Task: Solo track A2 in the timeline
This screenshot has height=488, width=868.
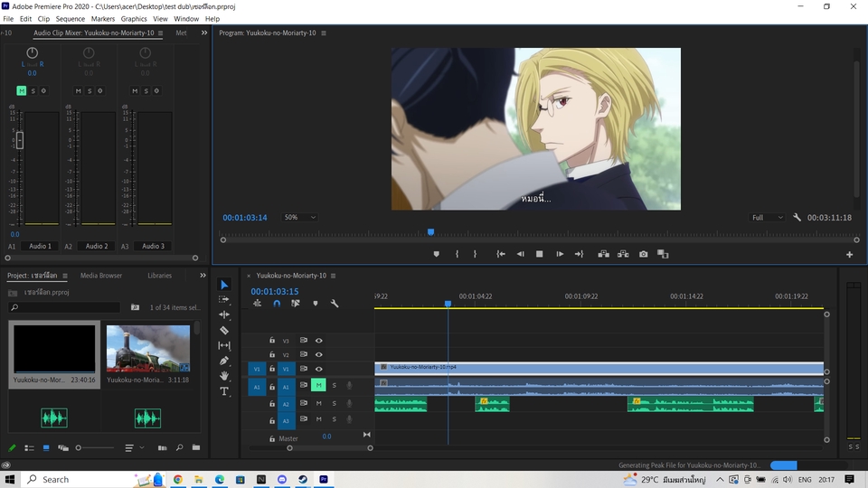Action: (334, 403)
